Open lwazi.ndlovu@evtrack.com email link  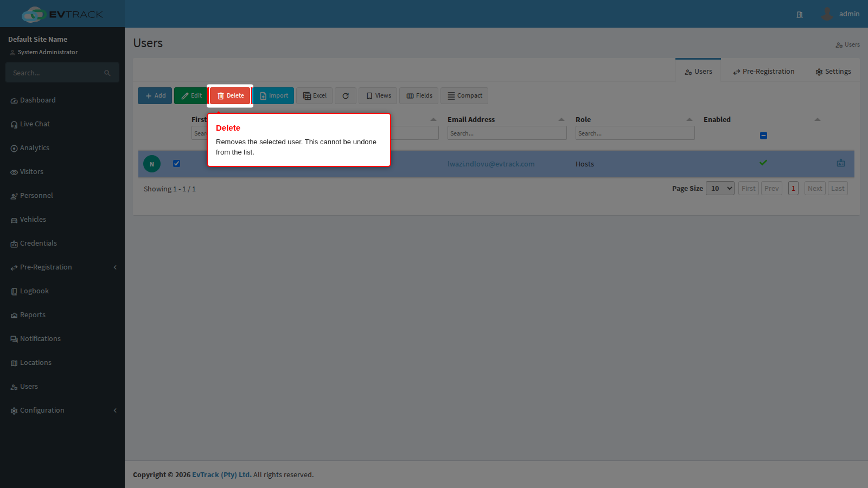click(x=491, y=164)
